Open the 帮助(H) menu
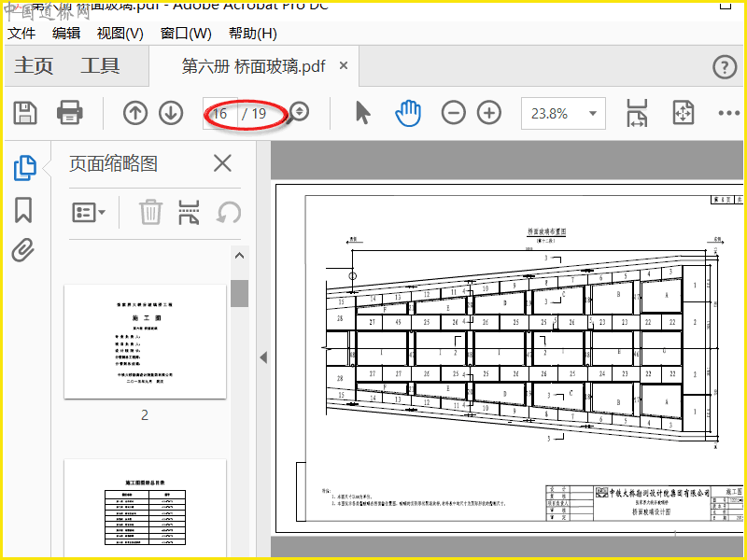Screen dimensions: 747x560 [252, 34]
